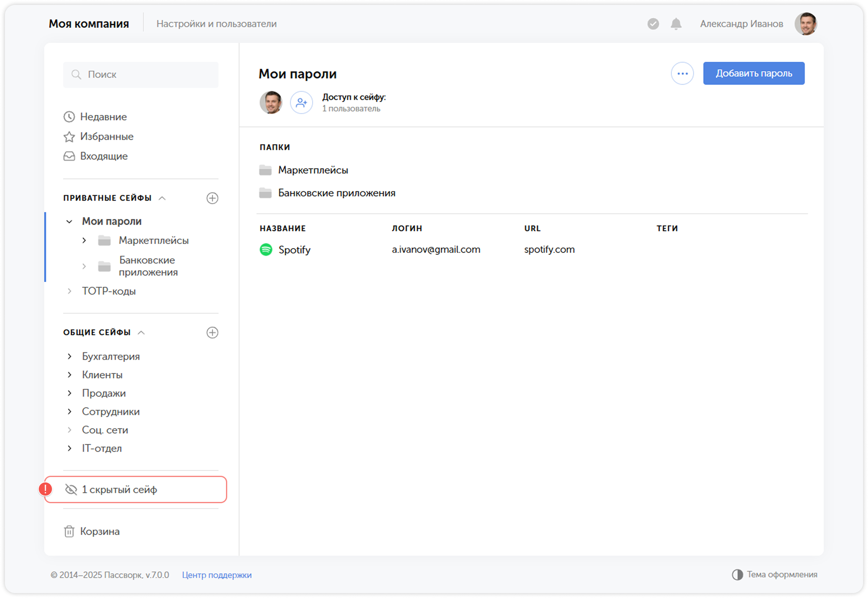
Task: Open Настройки и пользователи
Action: pyautogui.click(x=217, y=24)
